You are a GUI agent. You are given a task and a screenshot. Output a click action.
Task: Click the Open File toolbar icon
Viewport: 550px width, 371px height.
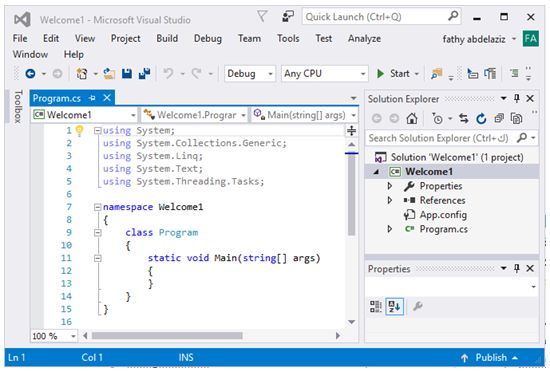pos(109,74)
